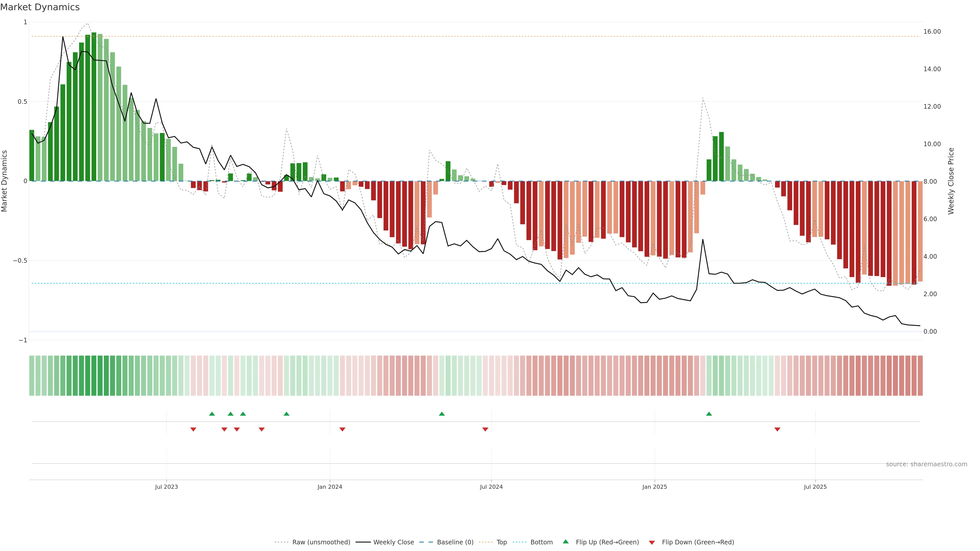This screenshot has width=980, height=551.
Task: Click the green flip-up marker between Jan and Jul 2024
Action: tap(442, 414)
